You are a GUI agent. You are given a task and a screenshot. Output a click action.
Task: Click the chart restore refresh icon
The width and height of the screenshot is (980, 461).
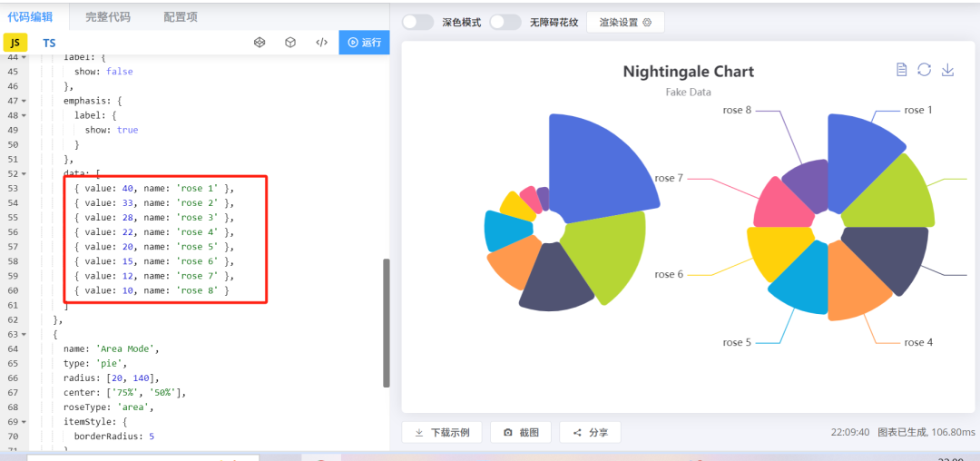pos(925,69)
